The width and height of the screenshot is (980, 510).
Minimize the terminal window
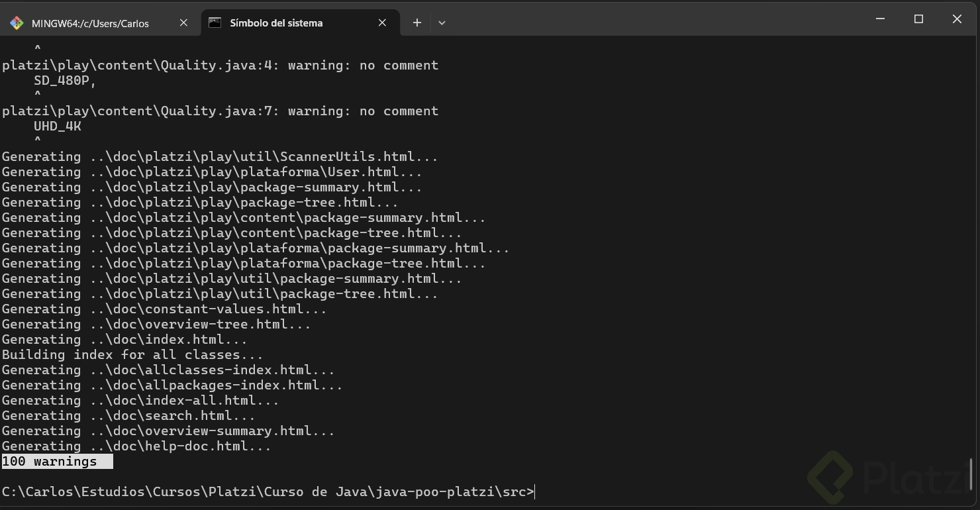pyautogui.click(x=880, y=19)
